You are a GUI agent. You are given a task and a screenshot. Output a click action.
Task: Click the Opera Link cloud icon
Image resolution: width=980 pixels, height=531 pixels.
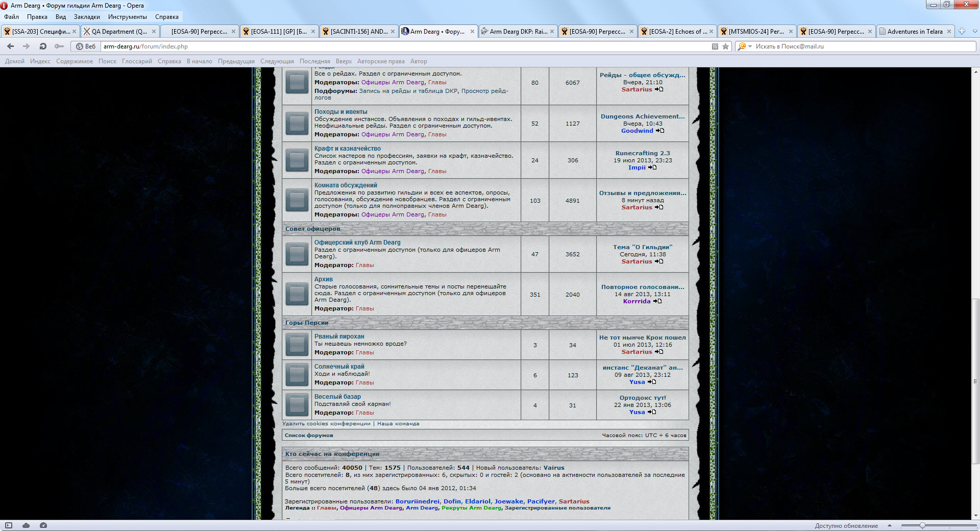click(x=26, y=525)
